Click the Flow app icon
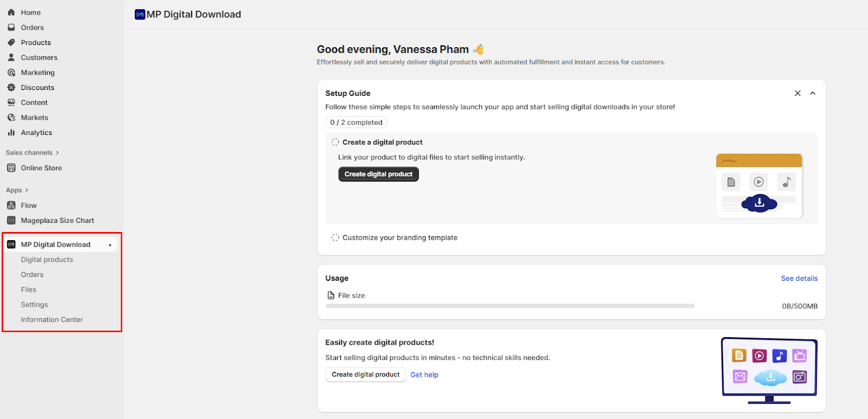 point(11,205)
